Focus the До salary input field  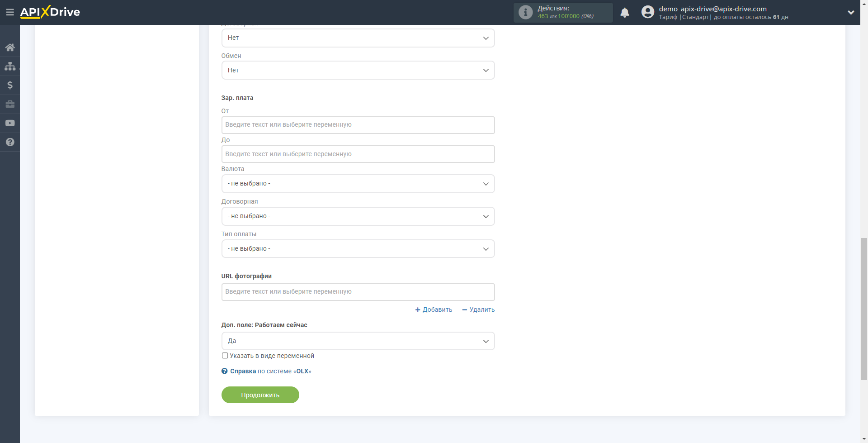(358, 154)
